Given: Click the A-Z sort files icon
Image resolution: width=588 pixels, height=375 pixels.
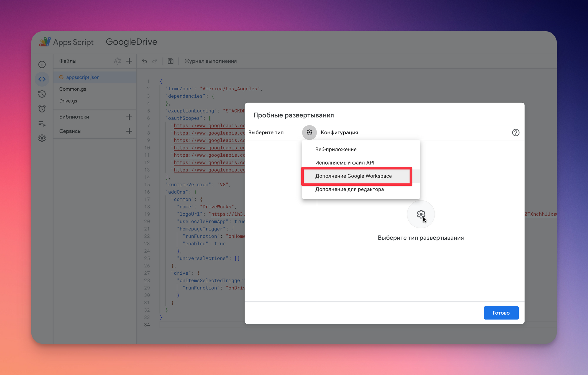Looking at the screenshot, I should point(117,61).
